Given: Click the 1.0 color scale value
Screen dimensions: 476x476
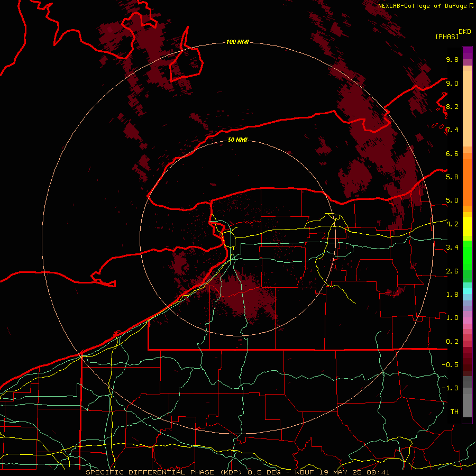Looking at the screenshot, I should [x=452, y=318].
